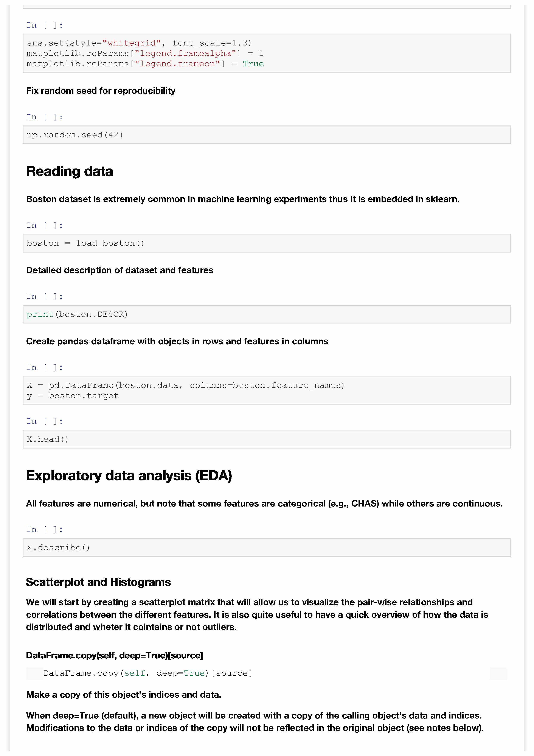
Task: Click the bold DataFrame.copy(self, deep=True)[source] title
Action: pyautogui.click(x=115, y=655)
